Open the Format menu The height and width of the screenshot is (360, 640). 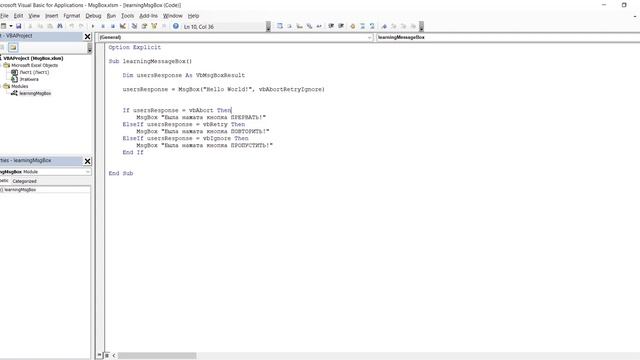[x=72, y=16]
